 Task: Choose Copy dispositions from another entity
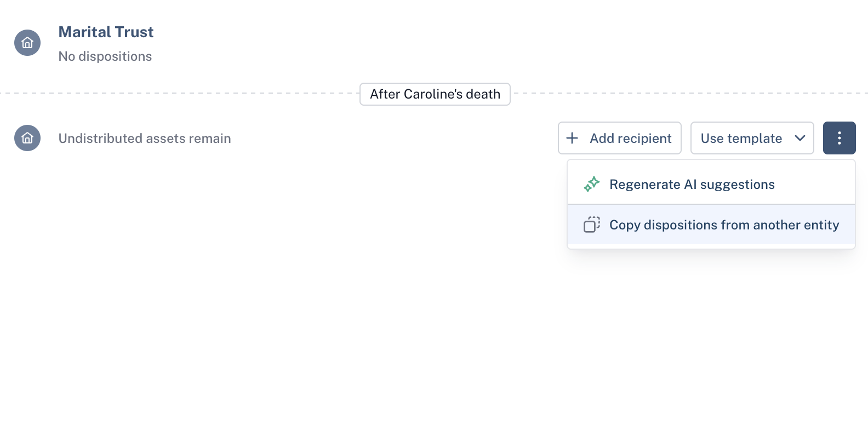click(x=711, y=224)
